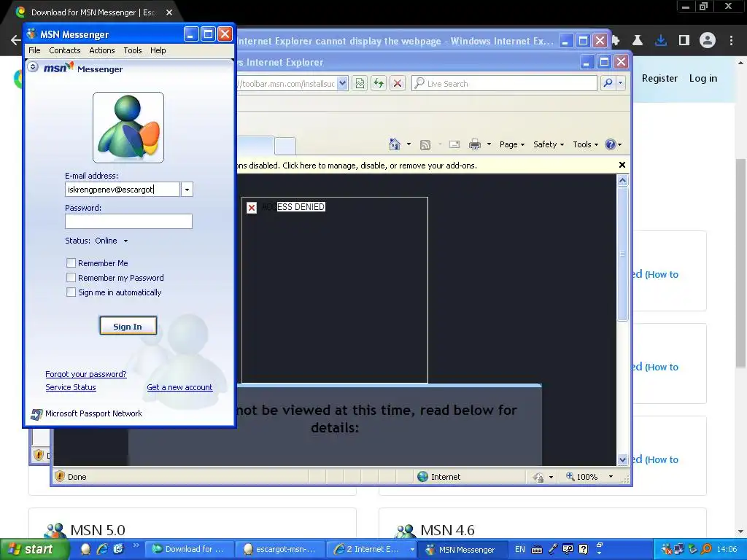Click the Internet Explorer Help question-mark icon

611,144
